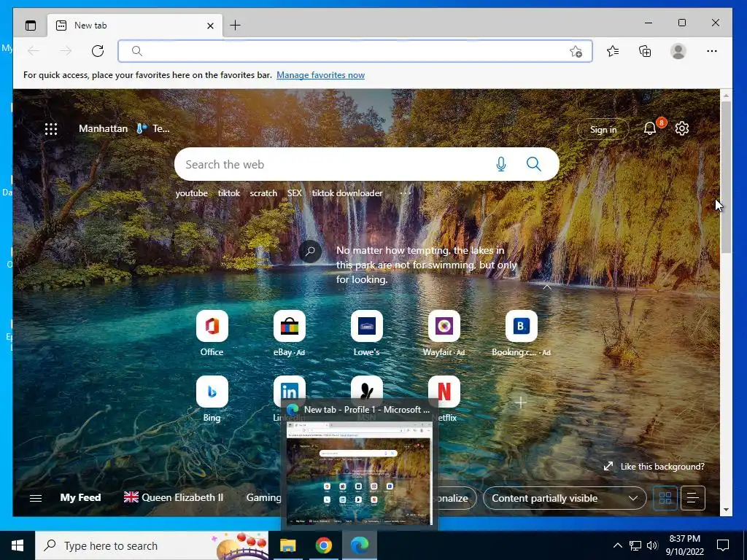This screenshot has height=560, width=747.
Task: Click the taskbar volume speaker icon
Action: coord(652,545)
